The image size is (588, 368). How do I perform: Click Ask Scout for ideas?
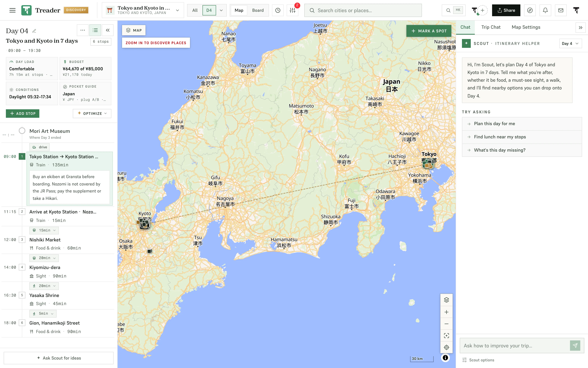(59, 358)
